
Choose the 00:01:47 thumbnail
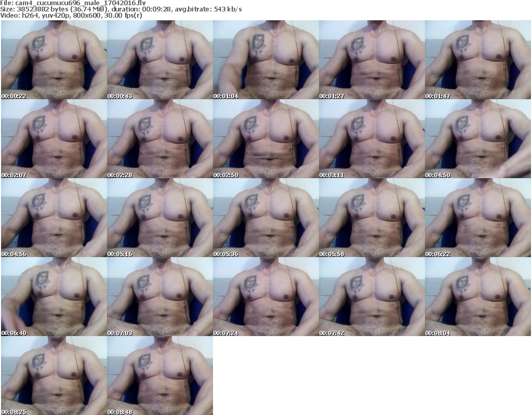pyautogui.click(x=478, y=60)
